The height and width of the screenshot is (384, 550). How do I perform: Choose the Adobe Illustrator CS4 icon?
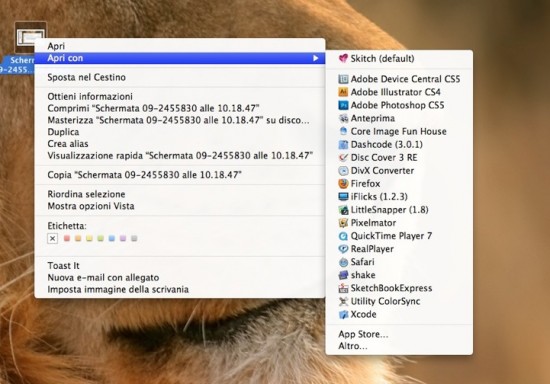(343, 92)
